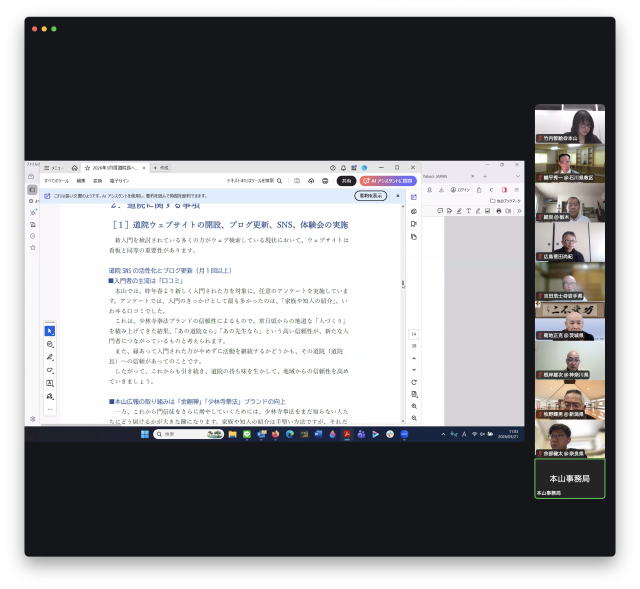Click the Acrobat Home icon
Screen dimensions: 640x589
(74, 168)
